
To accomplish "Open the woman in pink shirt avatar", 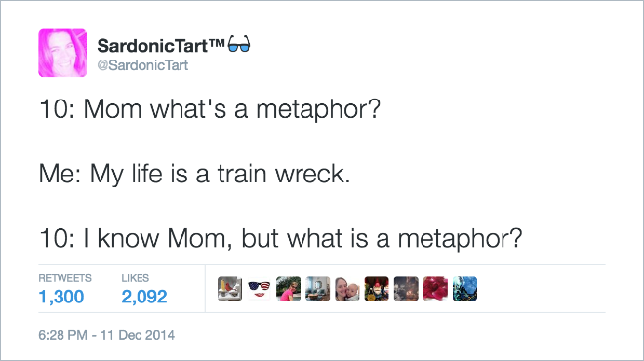I will click(x=288, y=288).
